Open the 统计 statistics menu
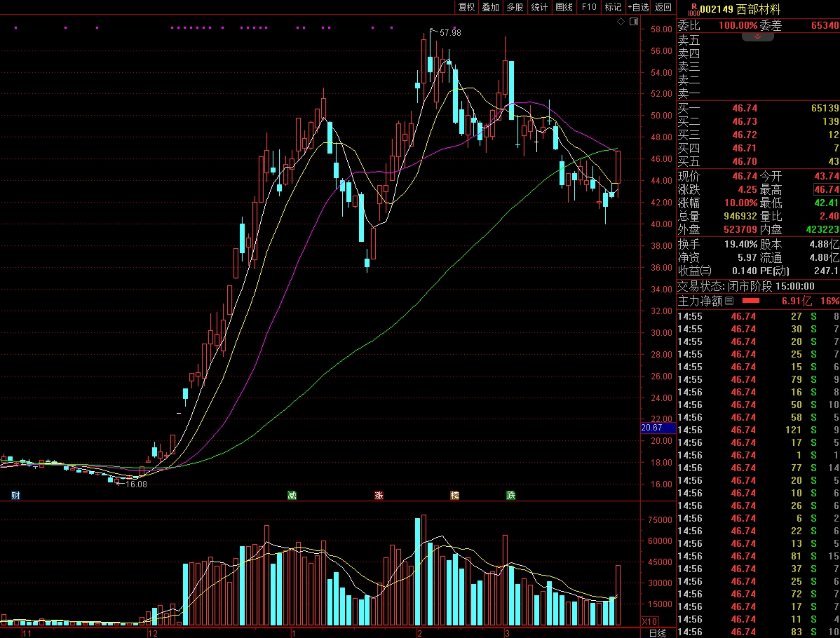The width and height of the screenshot is (840, 638). point(539,7)
